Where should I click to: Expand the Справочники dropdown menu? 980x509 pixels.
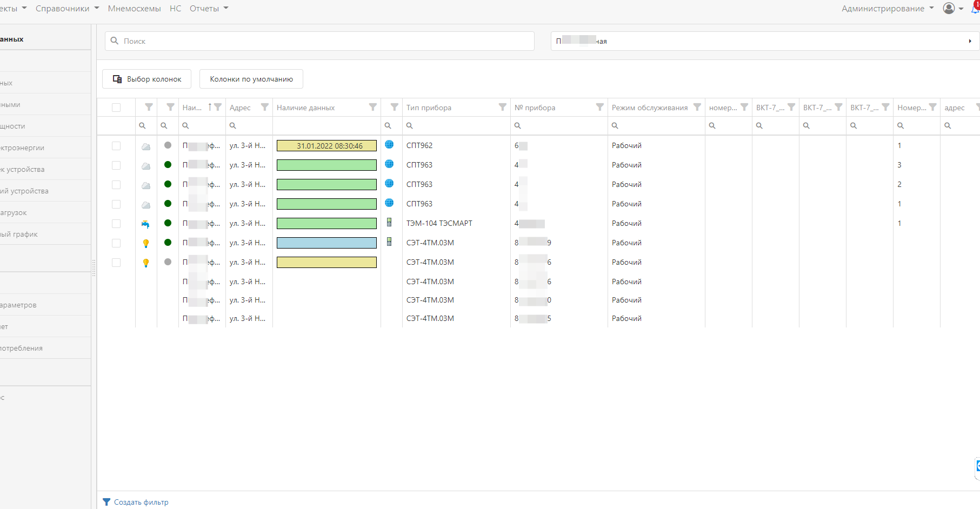[67, 8]
